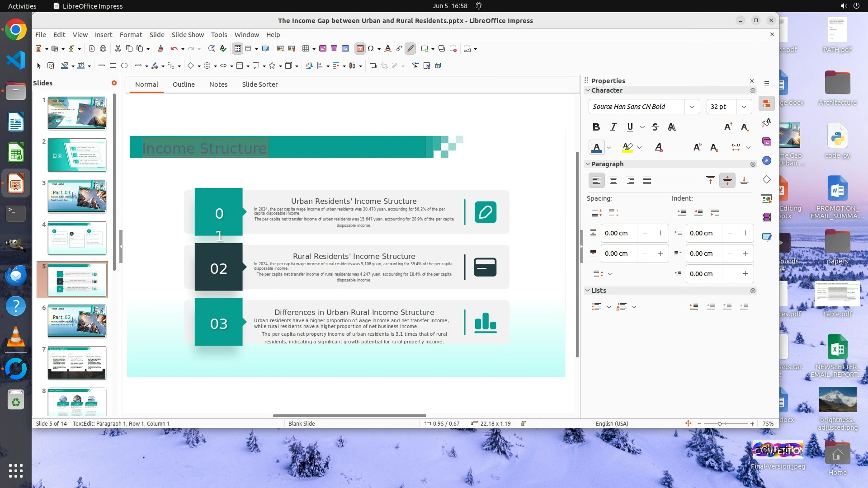Open the font name dropdown
Screen dimensions: 868x488
click(x=692, y=107)
